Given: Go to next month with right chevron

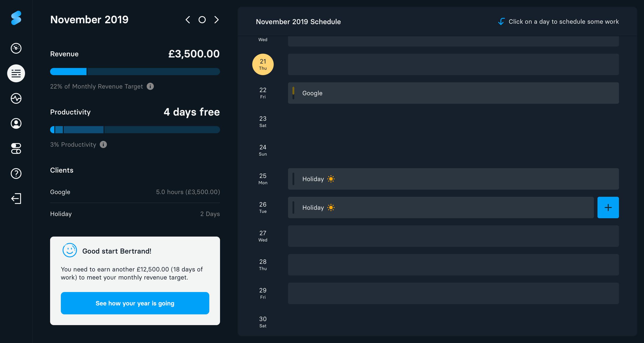Looking at the screenshot, I should [x=216, y=20].
